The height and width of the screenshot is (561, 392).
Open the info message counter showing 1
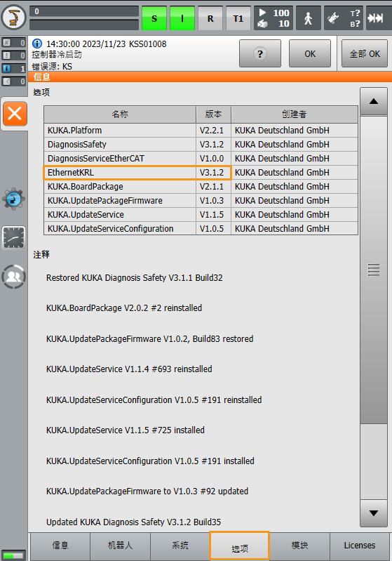click(13, 68)
